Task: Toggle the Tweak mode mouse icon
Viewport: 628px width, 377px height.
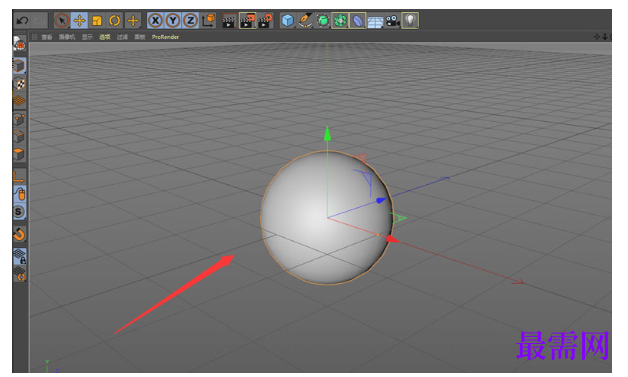Action: pos(20,194)
